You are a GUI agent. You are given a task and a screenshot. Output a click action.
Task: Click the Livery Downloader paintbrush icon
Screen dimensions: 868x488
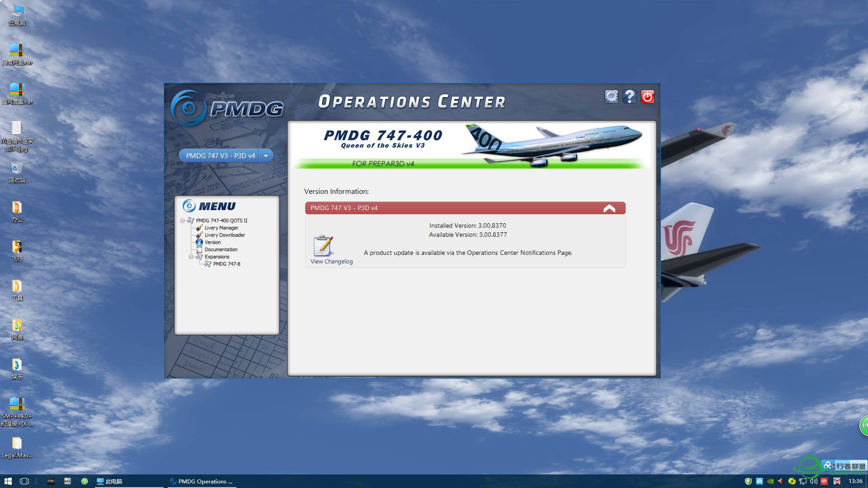click(x=199, y=235)
